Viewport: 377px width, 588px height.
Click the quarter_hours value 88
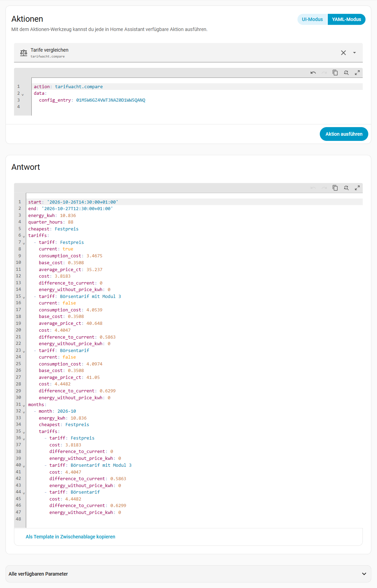[71, 222]
